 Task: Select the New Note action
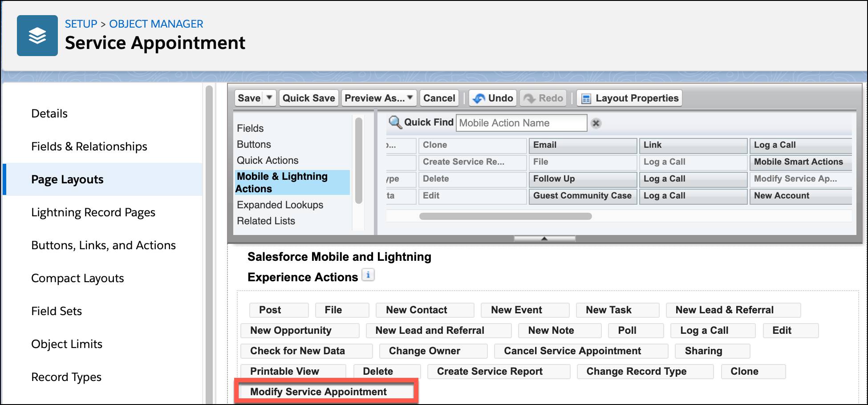point(560,330)
